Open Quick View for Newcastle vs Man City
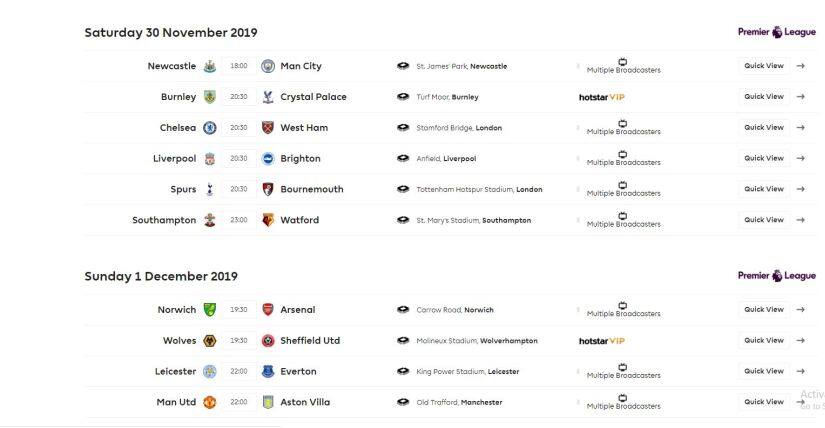825x428 pixels. coord(764,66)
